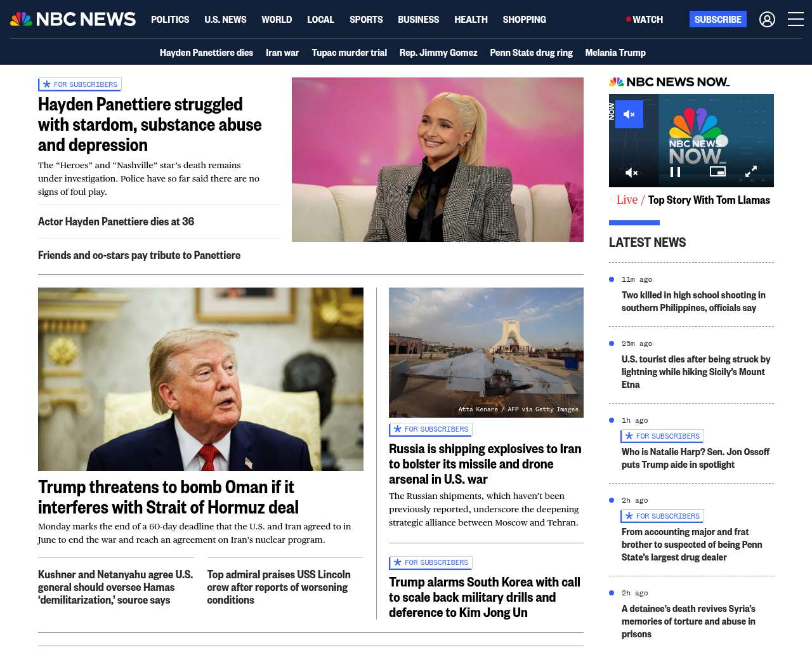Viewport: 812px width, 650px height.
Task: Open A detainee's death revives Syria's memories story
Action: (688, 621)
